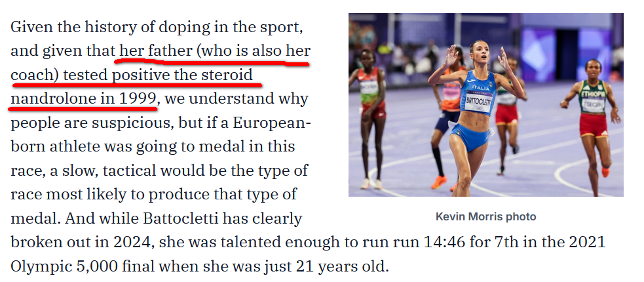The width and height of the screenshot is (644, 282).
Task: Click the words "people are suspicious"
Action: 83,123
